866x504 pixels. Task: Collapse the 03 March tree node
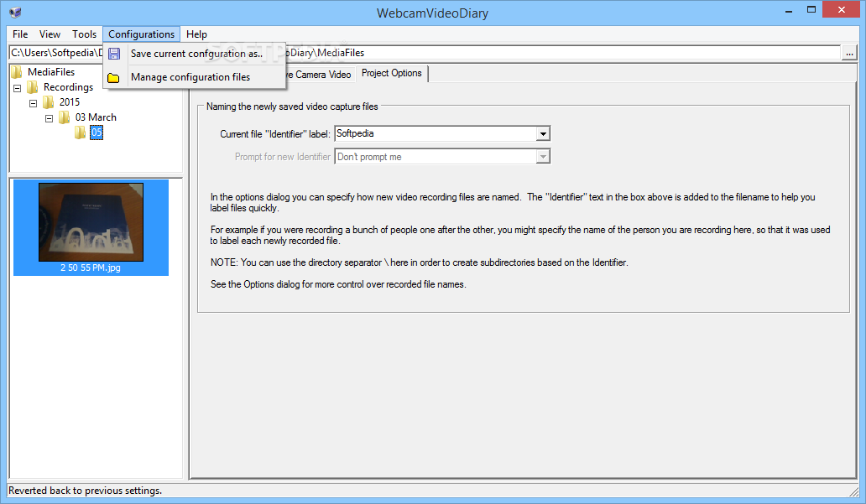coord(50,118)
